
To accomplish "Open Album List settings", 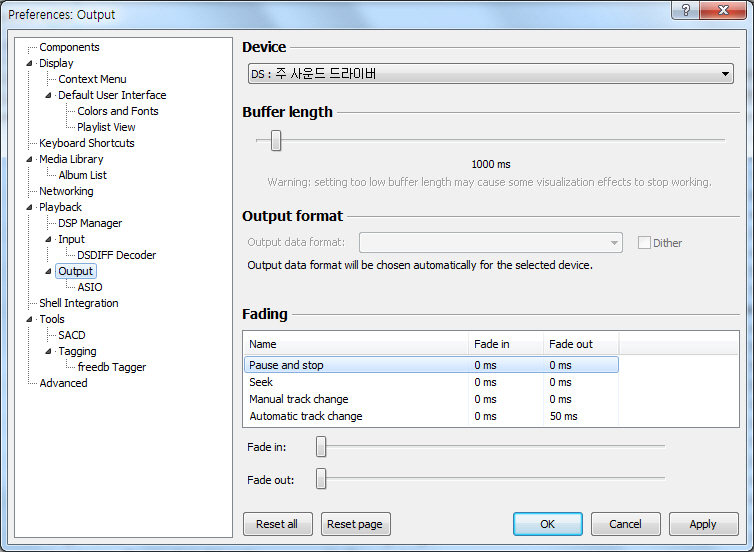I will [82, 175].
